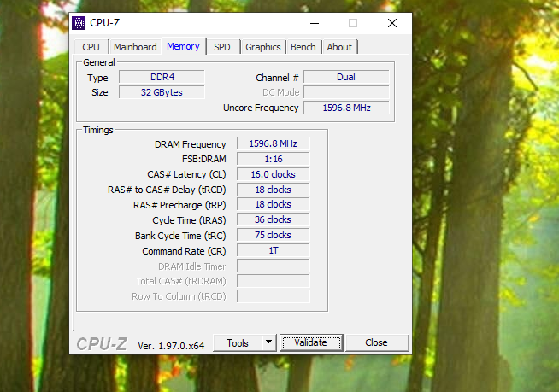Select the Dual channel value

click(346, 77)
